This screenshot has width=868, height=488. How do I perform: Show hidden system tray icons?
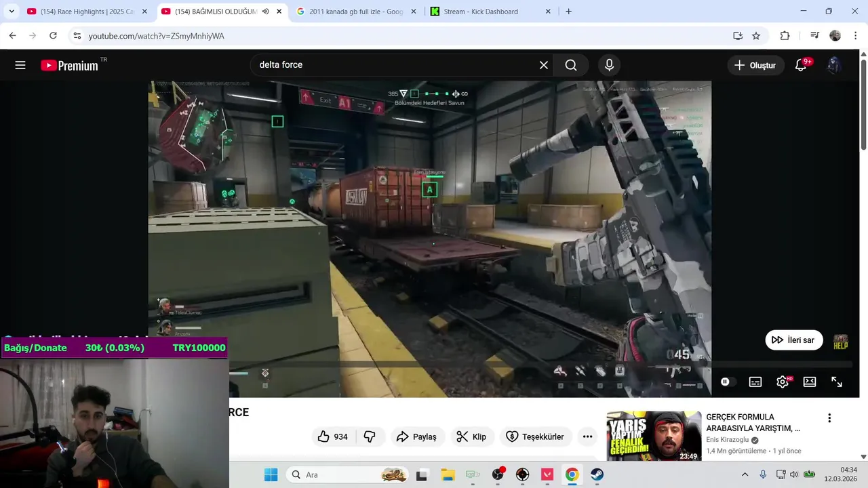click(x=745, y=474)
